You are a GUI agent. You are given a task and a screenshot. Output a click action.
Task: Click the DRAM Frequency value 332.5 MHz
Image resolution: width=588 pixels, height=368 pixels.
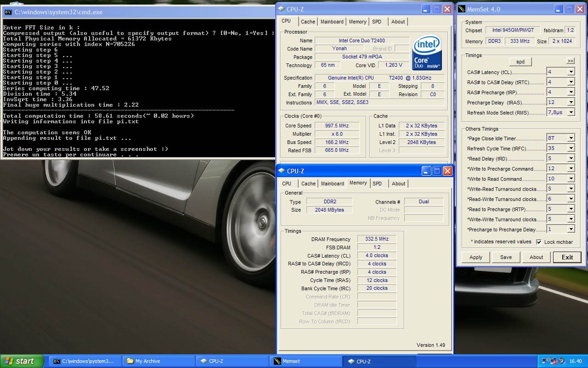pyautogui.click(x=377, y=239)
